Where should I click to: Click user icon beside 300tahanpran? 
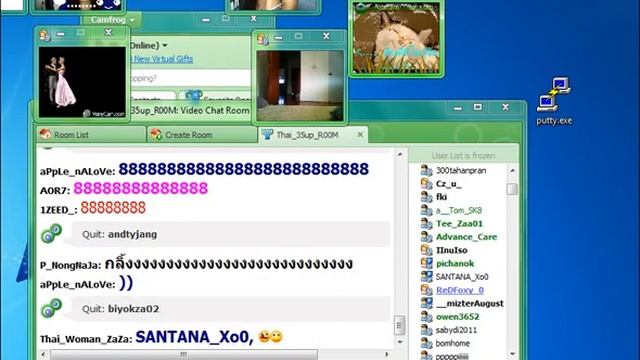click(x=427, y=170)
